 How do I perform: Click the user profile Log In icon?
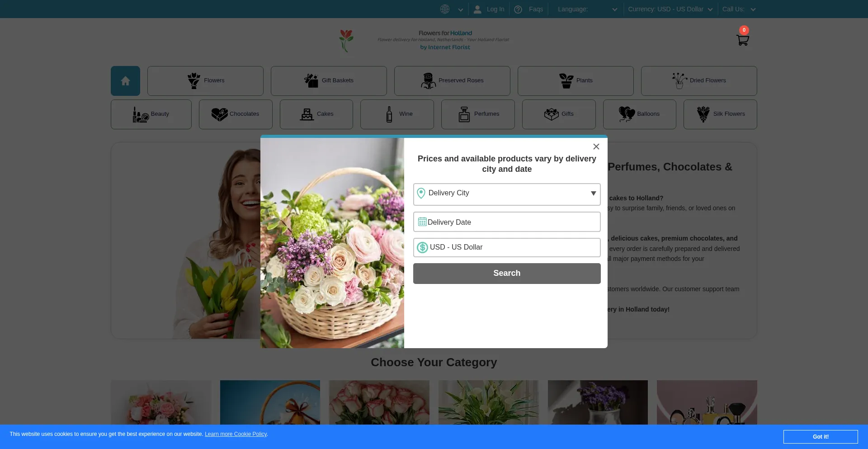(477, 9)
